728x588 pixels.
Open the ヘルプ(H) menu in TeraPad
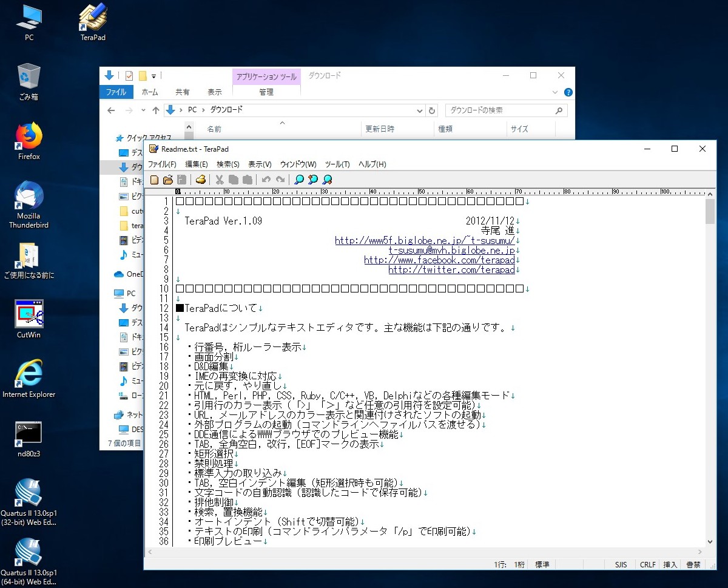coord(372,164)
